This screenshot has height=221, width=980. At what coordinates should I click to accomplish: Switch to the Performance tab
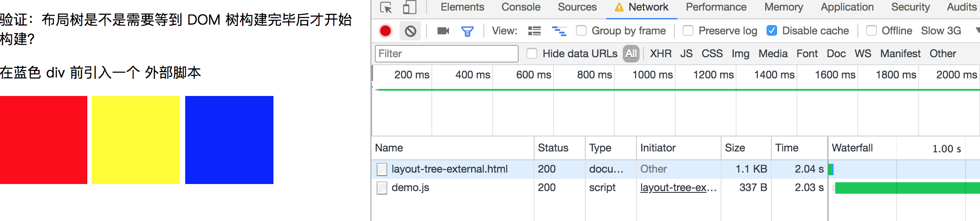coord(716,7)
